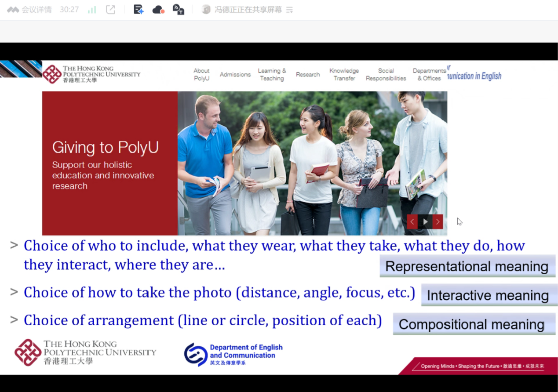Open Departments & Offices menu
The width and height of the screenshot is (558, 392).
[x=429, y=74]
